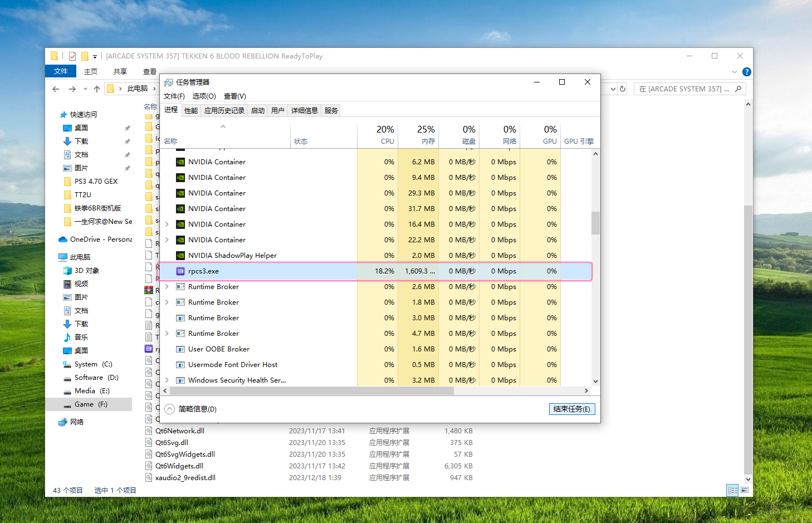Expand Windows Security Health Service row

click(x=167, y=380)
